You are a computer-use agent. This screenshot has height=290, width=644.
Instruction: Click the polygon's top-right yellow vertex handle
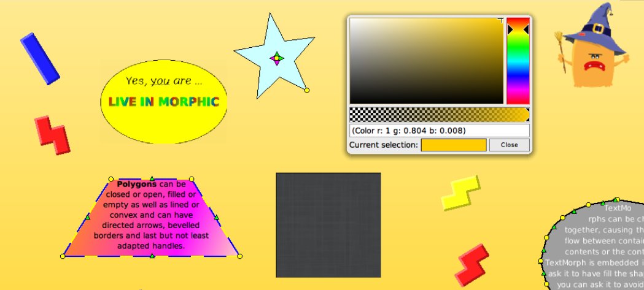coord(192,179)
